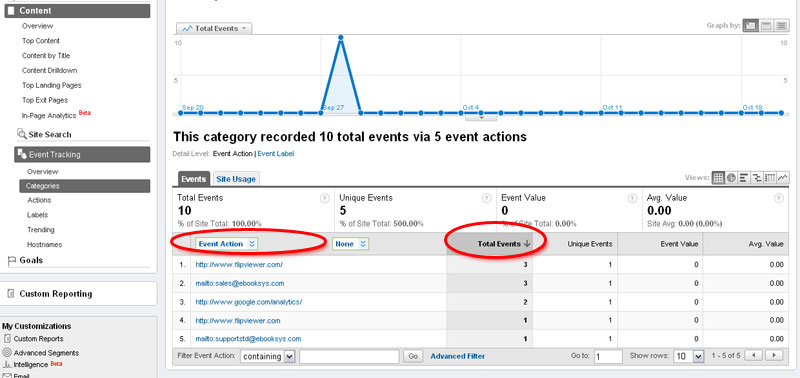Open help for Avg. Value metric

pyautogui.click(x=778, y=198)
